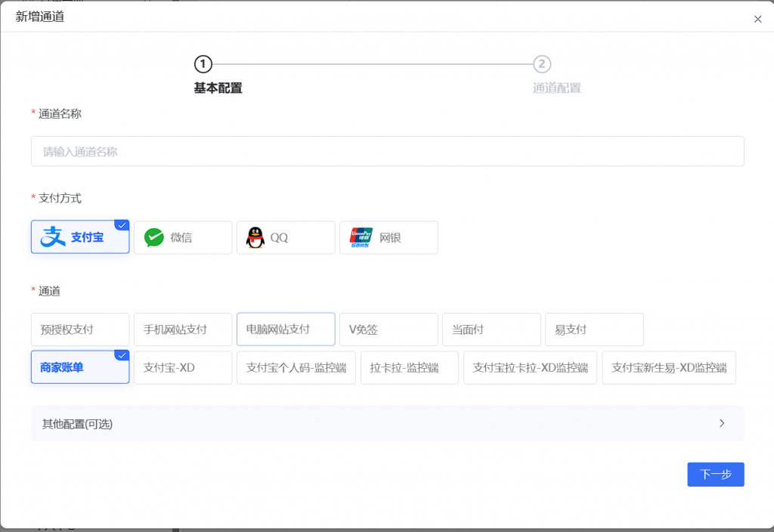Select 支付宝-XD channel option

[183, 368]
